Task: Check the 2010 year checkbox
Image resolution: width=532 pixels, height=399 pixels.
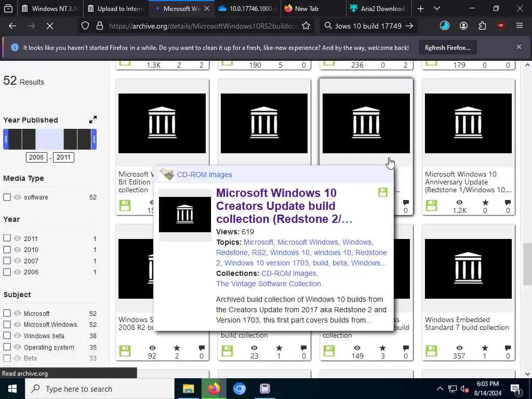Action: (x=7, y=249)
